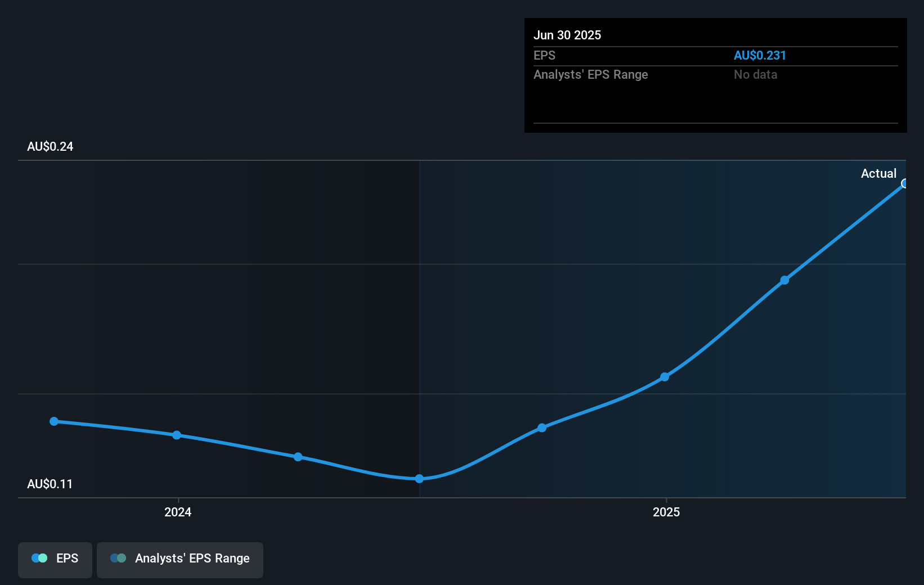Click the AU$0.24 y-axis label
Screen dimensions: 924x585
[50, 147]
